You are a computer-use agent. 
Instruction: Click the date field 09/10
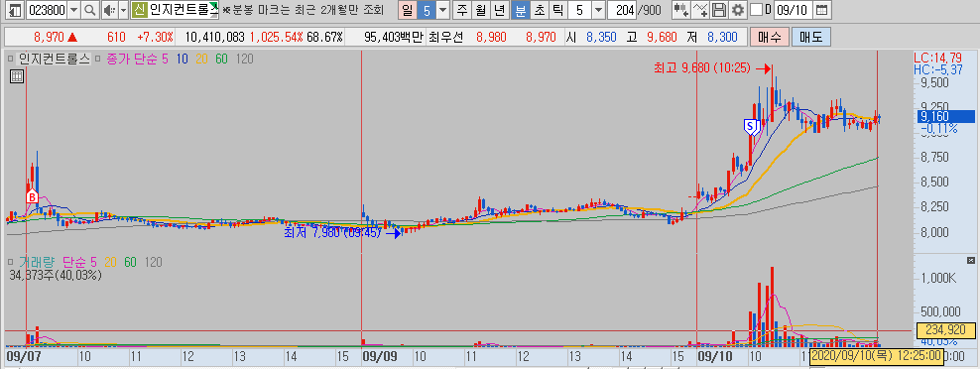[x=794, y=10]
